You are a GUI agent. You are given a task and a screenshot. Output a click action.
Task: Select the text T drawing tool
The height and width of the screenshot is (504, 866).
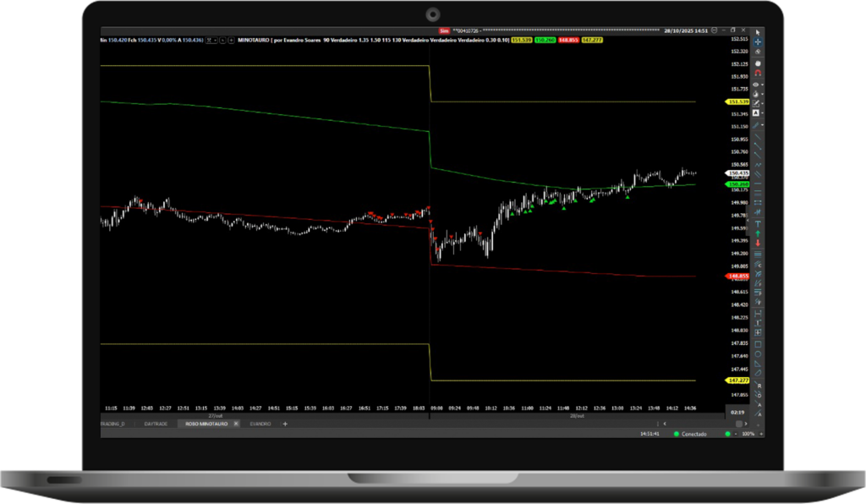click(758, 222)
